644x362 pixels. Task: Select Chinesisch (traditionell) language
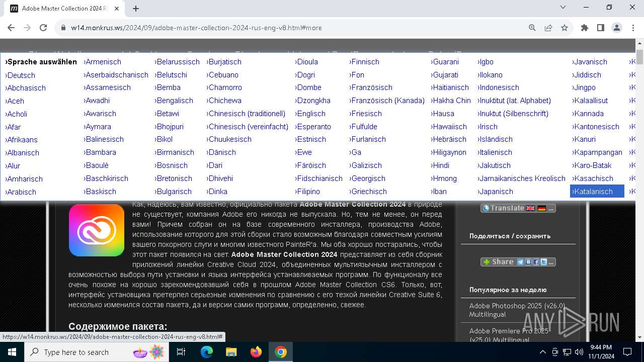[x=246, y=114]
